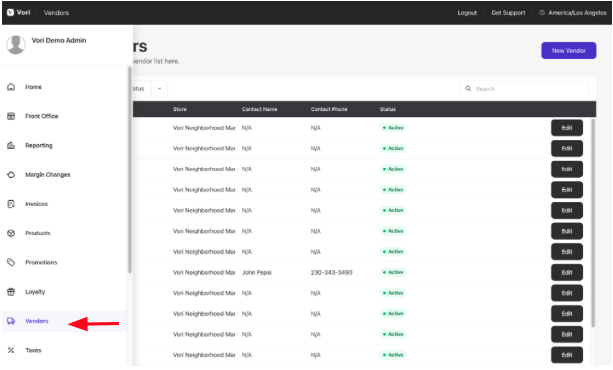Select Vendors in the top navigation bar
This screenshot has width=613, height=370.
[x=56, y=13]
